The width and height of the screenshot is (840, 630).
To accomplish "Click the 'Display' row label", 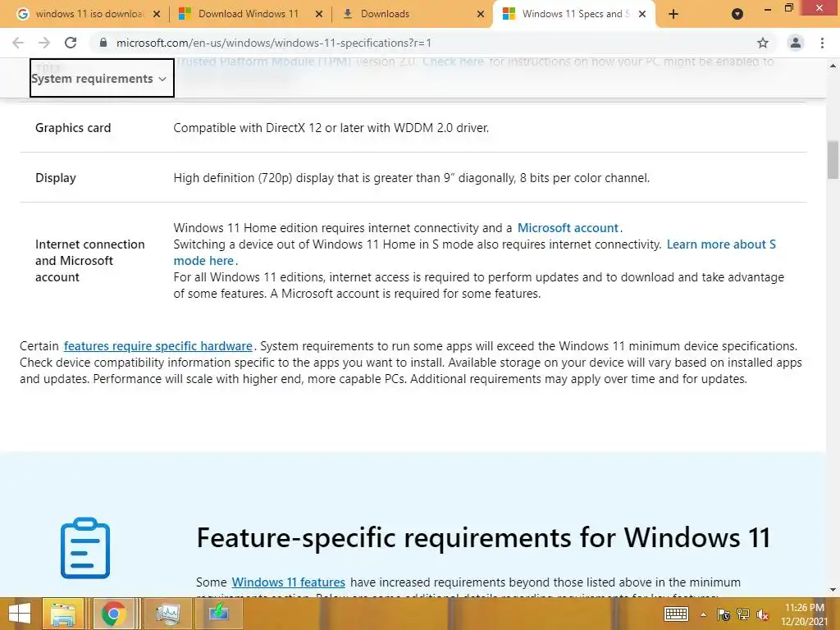I will tap(56, 178).
